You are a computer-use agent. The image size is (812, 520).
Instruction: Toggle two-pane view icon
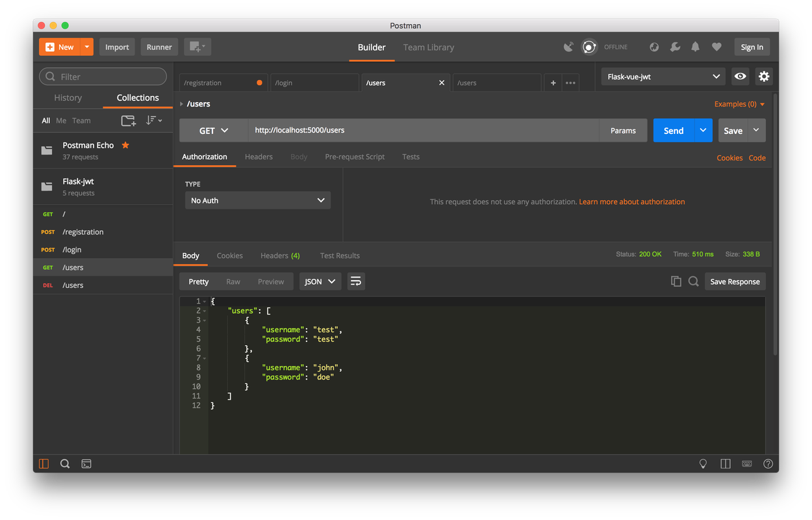(x=726, y=463)
